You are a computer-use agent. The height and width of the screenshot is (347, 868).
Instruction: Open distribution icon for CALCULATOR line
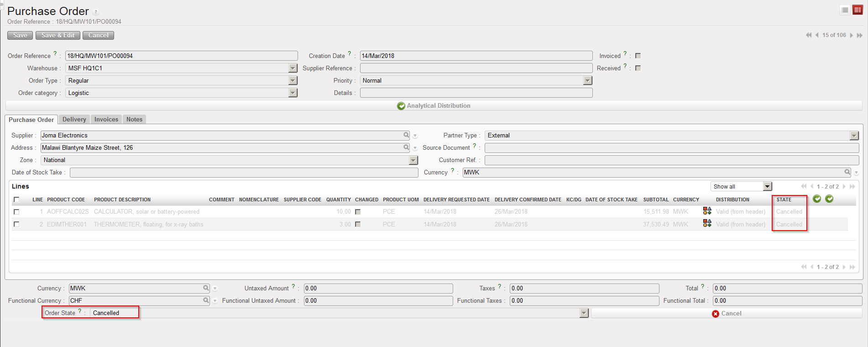click(707, 211)
